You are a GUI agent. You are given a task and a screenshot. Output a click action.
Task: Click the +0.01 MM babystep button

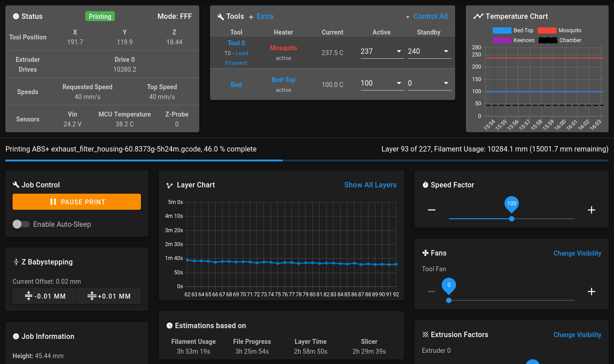click(109, 296)
